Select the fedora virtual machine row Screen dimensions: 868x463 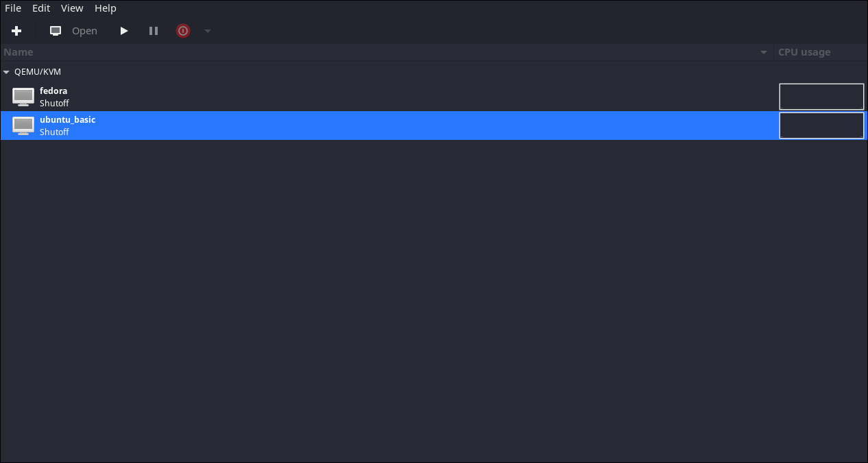coord(434,97)
